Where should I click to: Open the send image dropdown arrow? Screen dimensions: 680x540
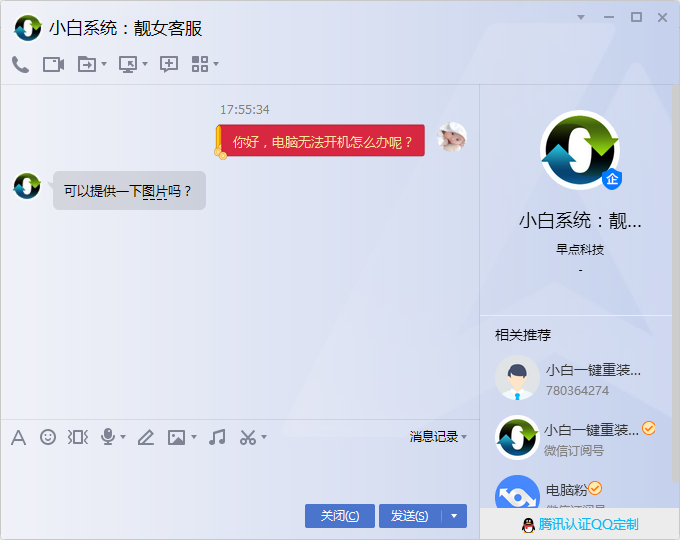(x=194, y=437)
